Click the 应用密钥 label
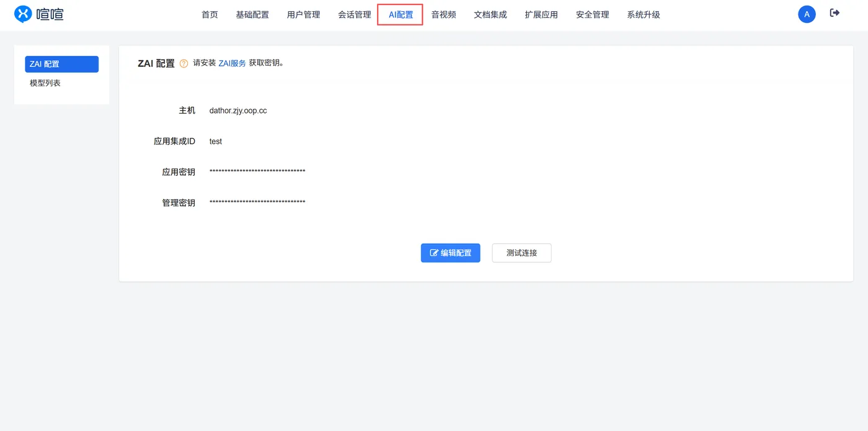Image resolution: width=868 pixels, height=431 pixels. point(179,172)
